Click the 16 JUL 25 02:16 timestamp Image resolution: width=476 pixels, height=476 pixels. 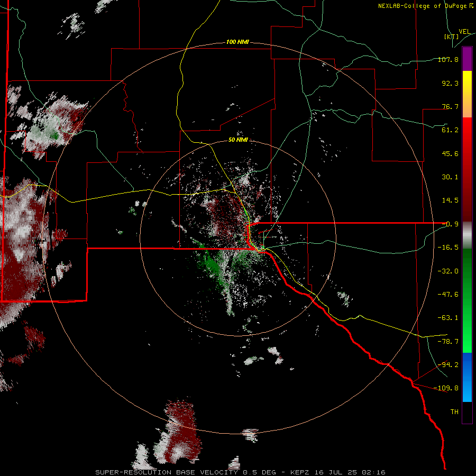click(x=350, y=472)
